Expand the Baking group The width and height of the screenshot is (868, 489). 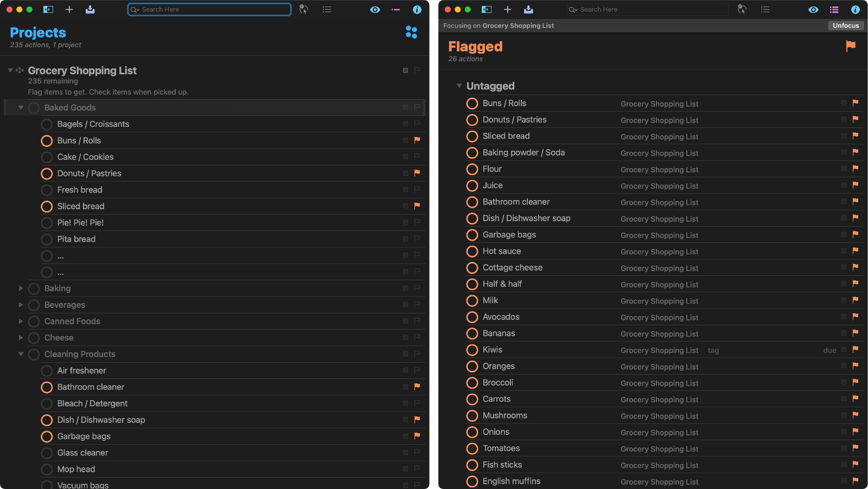click(x=21, y=288)
